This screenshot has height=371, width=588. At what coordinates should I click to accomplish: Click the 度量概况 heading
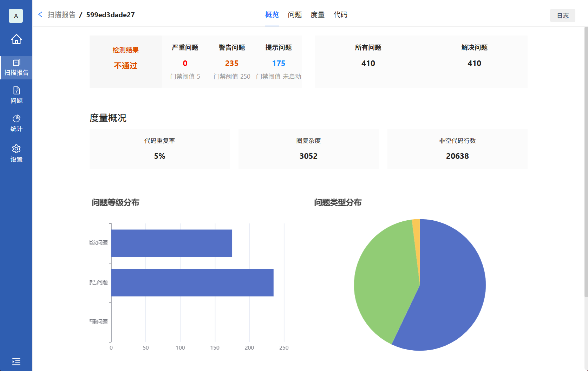tap(108, 118)
